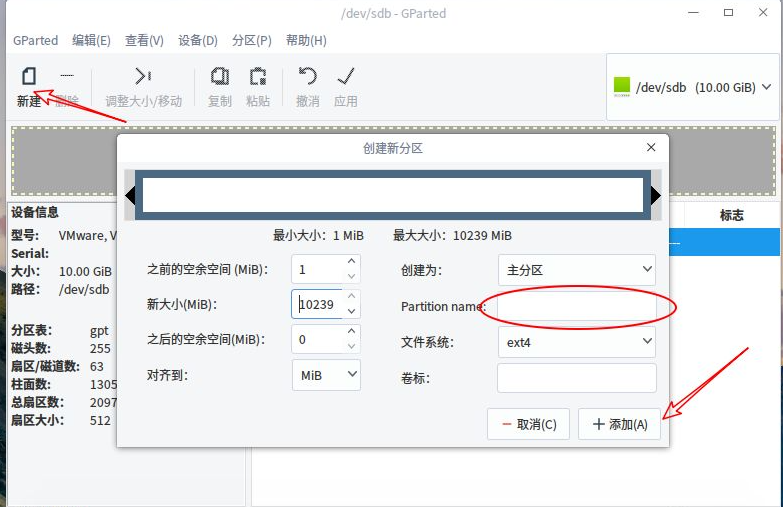Increase the free space preceding value

(x=351, y=263)
